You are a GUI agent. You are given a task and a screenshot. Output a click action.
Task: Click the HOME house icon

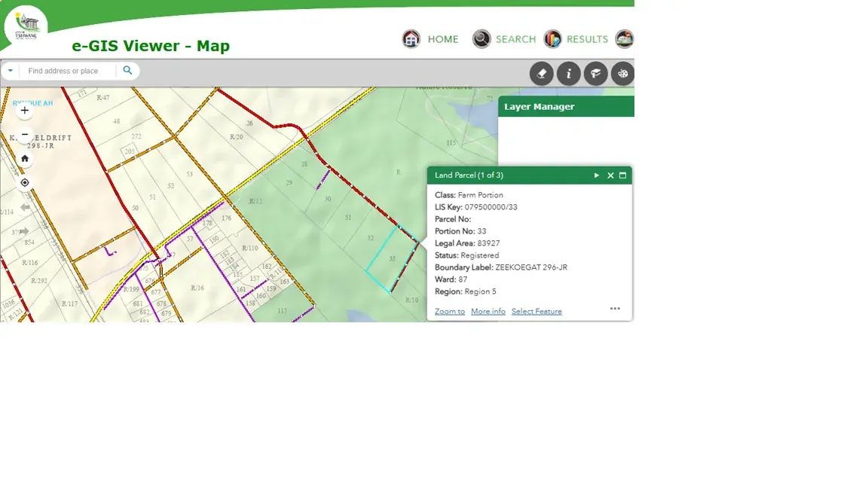point(411,39)
